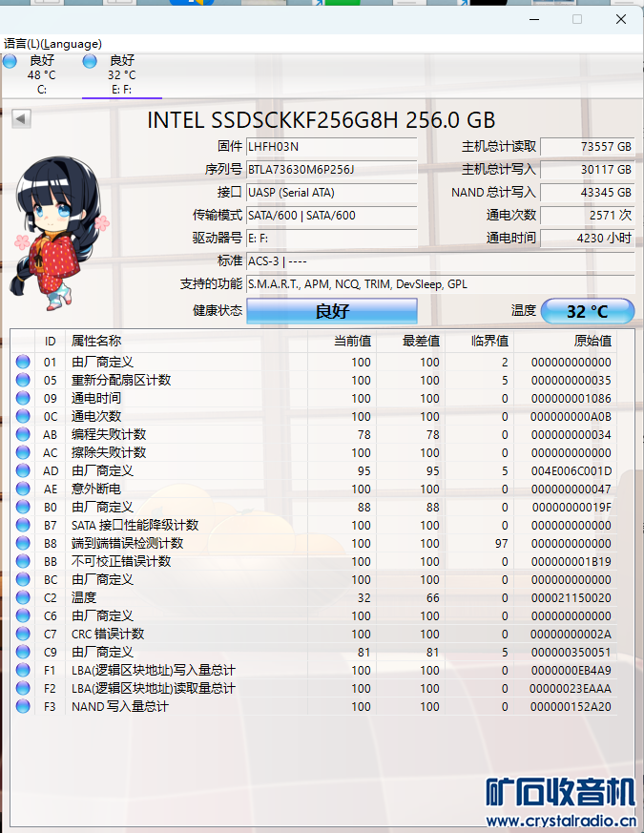
Task: Click the status orb in row F3 NAND 写入量总计
Action: (x=23, y=706)
